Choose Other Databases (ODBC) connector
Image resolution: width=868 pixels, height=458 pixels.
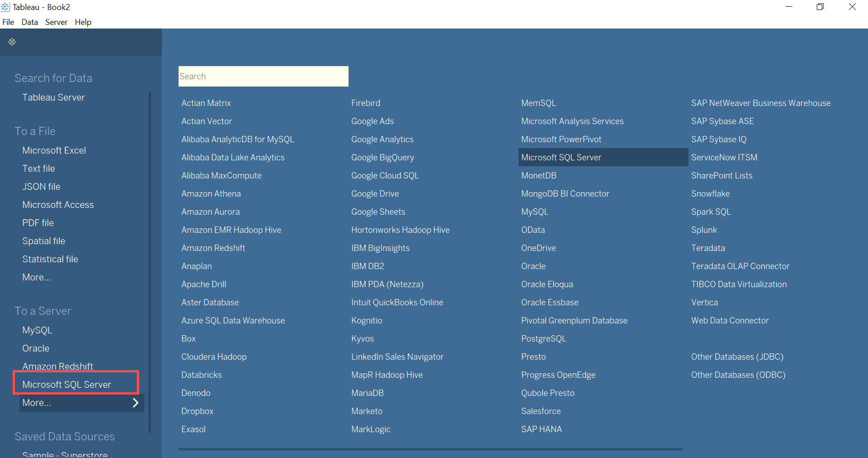pyautogui.click(x=738, y=375)
